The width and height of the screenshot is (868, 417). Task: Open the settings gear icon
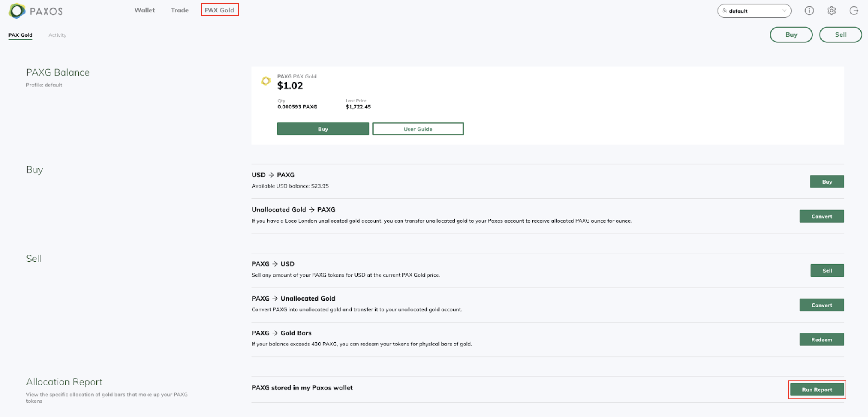[832, 11]
